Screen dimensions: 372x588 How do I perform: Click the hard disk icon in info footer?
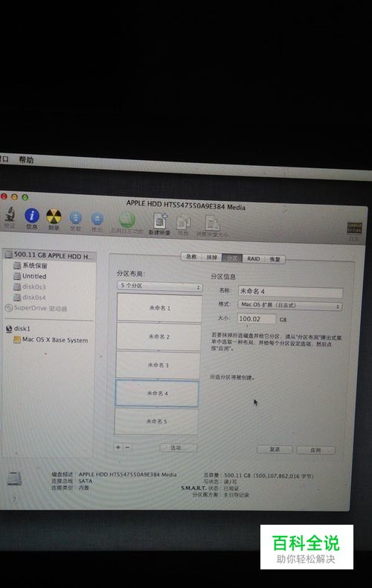click(15, 479)
